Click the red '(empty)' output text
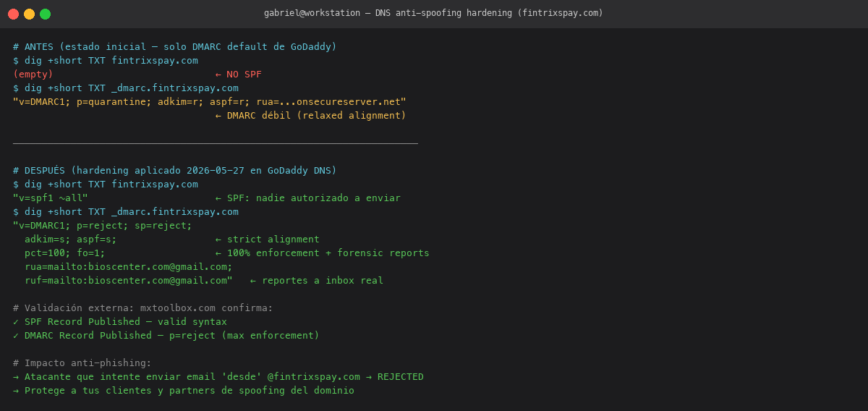This screenshot has width=868, height=411. point(33,75)
